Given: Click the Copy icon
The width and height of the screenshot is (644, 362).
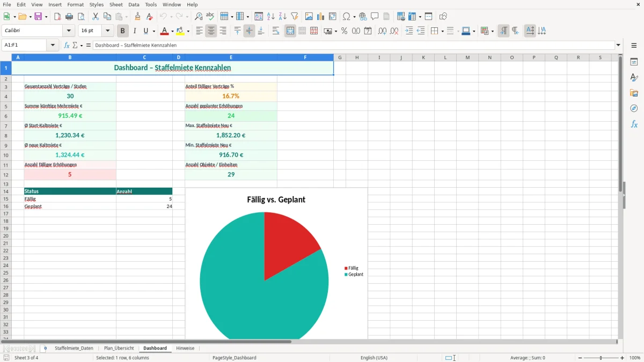Looking at the screenshot, I should (x=107, y=17).
